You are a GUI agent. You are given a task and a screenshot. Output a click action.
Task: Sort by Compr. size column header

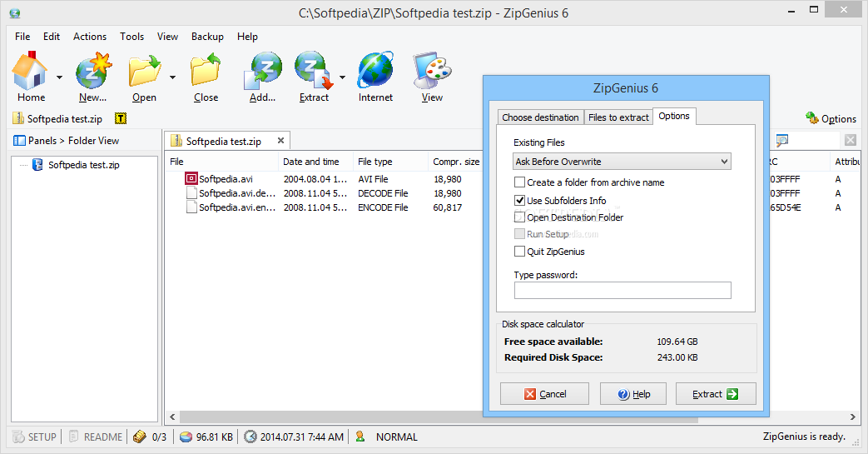[x=455, y=162]
